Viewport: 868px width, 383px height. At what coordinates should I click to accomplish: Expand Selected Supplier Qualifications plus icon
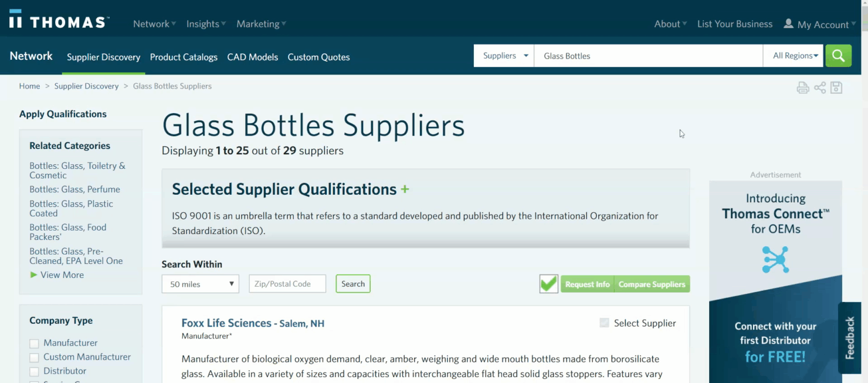point(405,189)
